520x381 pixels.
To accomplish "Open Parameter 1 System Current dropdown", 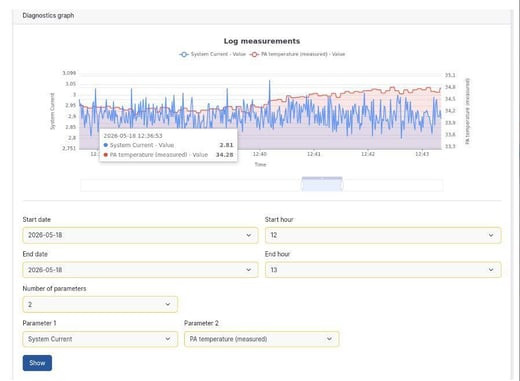I will 100,339.
